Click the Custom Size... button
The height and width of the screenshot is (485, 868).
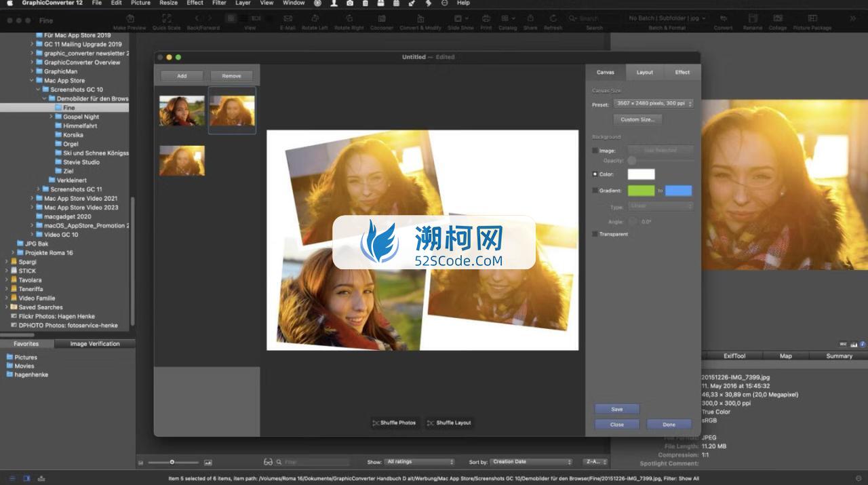click(x=638, y=119)
